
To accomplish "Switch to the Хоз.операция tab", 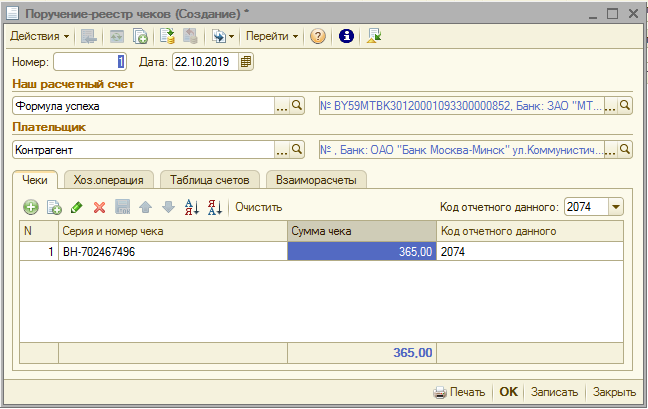I will (109, 180).
